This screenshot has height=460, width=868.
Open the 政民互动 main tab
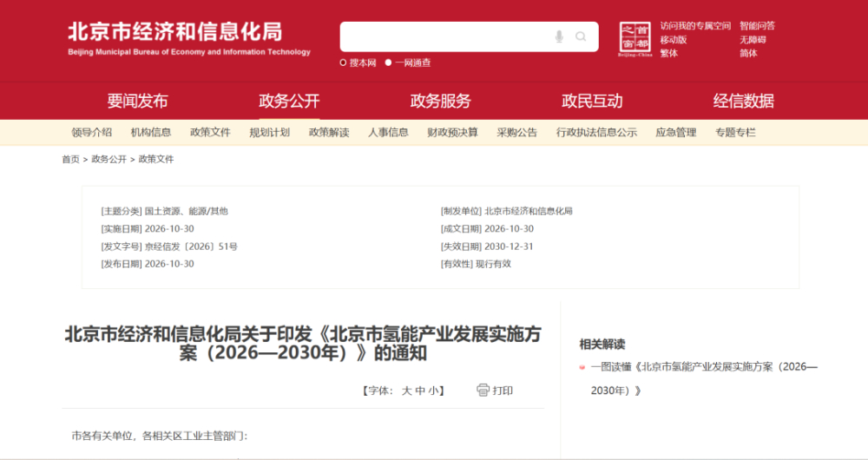pos(592,101)
